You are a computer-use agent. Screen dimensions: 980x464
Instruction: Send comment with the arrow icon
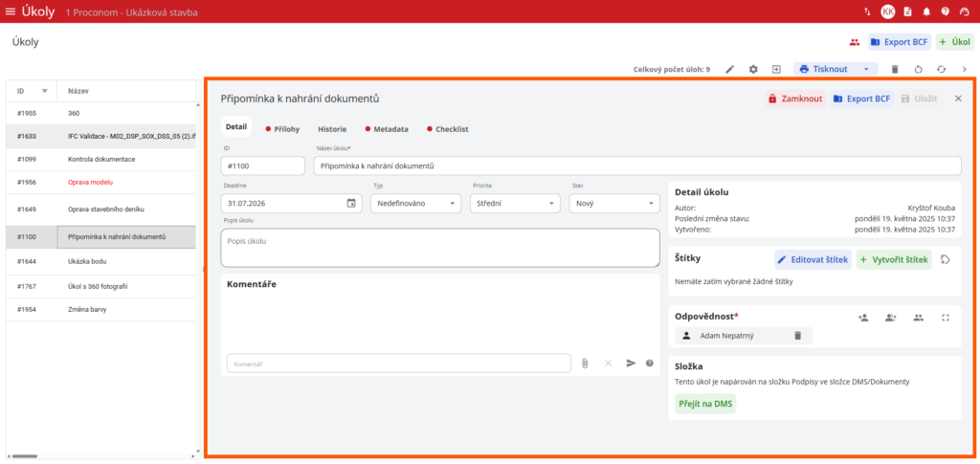(632, 363)
